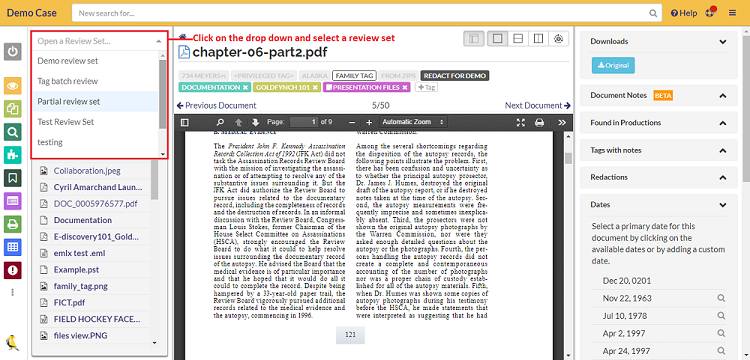Screen dimensions: 750x360
Task: Click search icon beside Apr 2, 1997
Action: [x=721, y=334]
